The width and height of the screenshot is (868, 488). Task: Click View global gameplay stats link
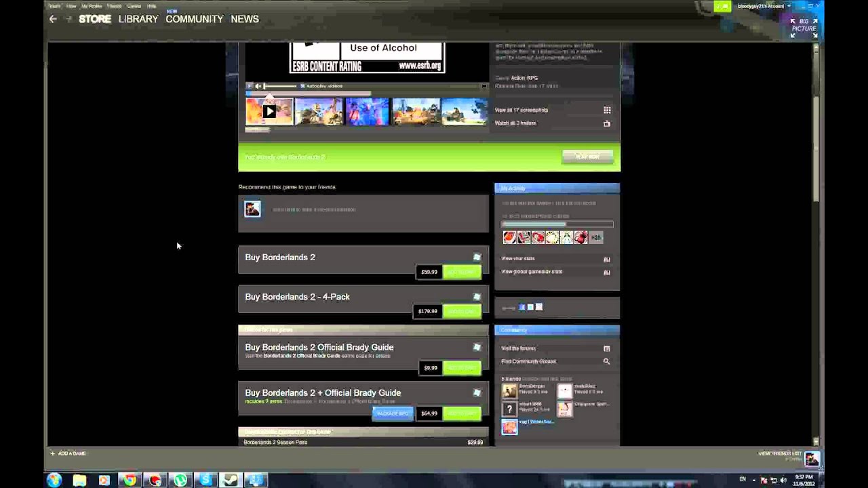[x=532, y=271]
